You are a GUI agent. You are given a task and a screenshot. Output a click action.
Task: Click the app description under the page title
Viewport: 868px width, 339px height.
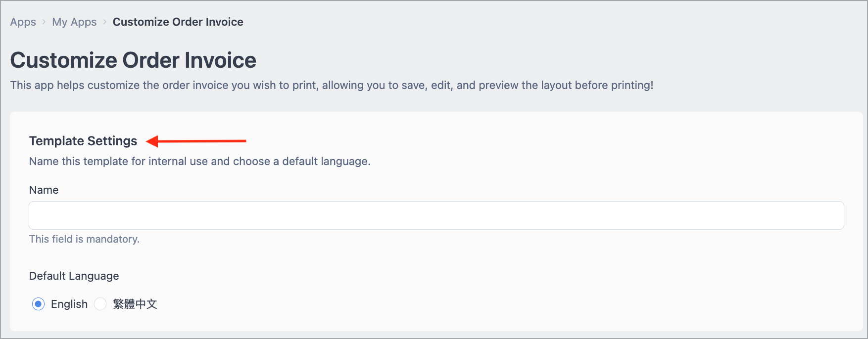pos(332,85)
